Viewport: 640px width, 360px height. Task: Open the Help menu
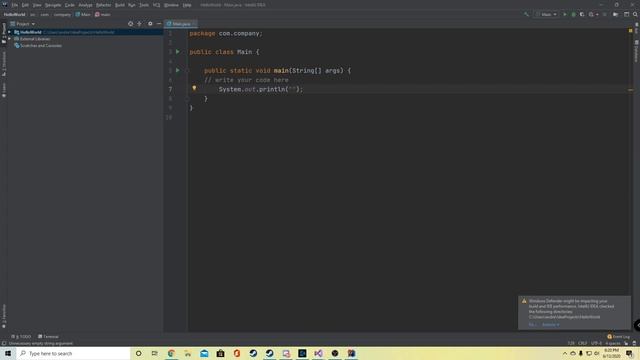(187, 5)
